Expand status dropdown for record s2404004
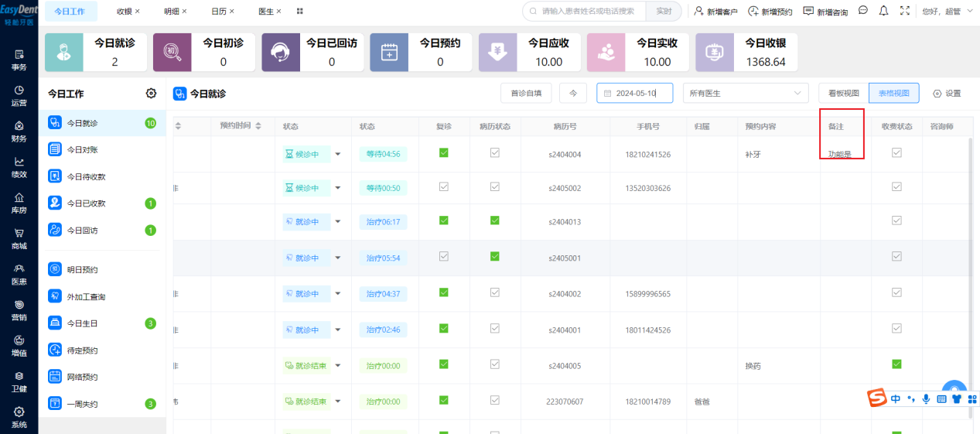 click(337, 154)
